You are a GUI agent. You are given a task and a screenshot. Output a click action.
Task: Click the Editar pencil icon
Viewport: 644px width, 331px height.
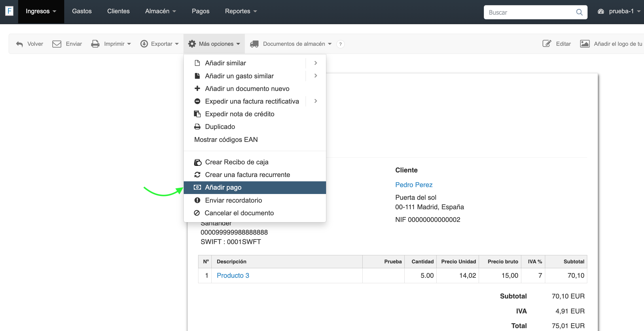(x=547, y=44)
